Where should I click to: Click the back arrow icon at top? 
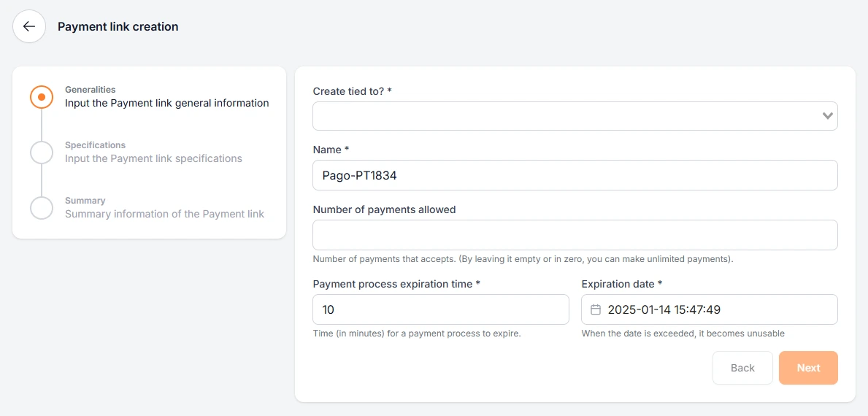coord(29,26)
